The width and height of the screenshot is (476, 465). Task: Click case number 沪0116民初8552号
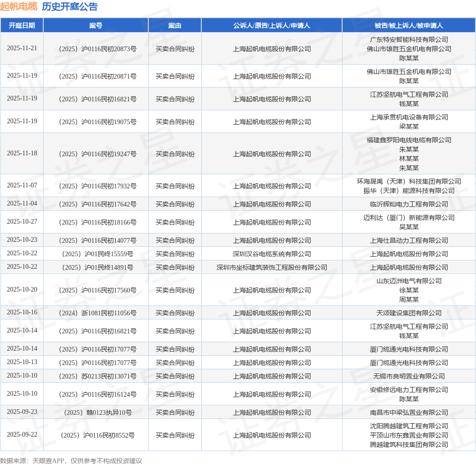click(x=98, y=435)
